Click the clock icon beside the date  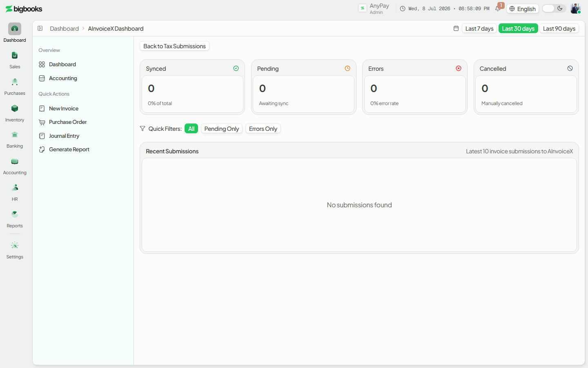tap(403, 9)
